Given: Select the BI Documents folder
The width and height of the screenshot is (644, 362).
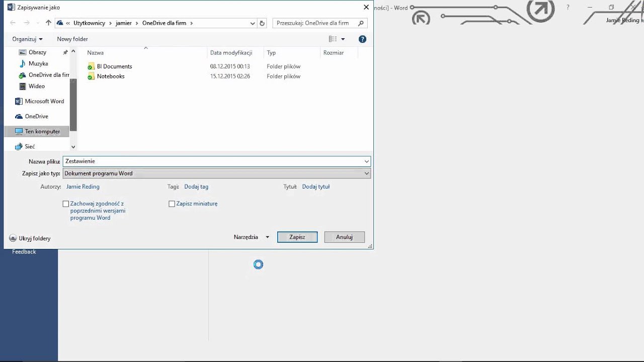Looking at the screenshot, I should (x=114, y=66).
